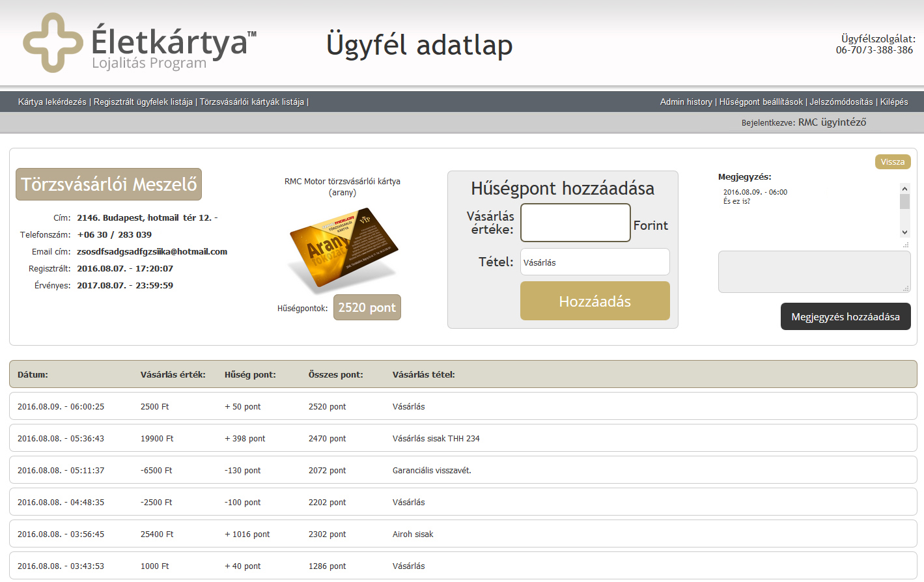Open Kártya lekérdezés menu item
924x582 pixels.
(x=52, y=102)
